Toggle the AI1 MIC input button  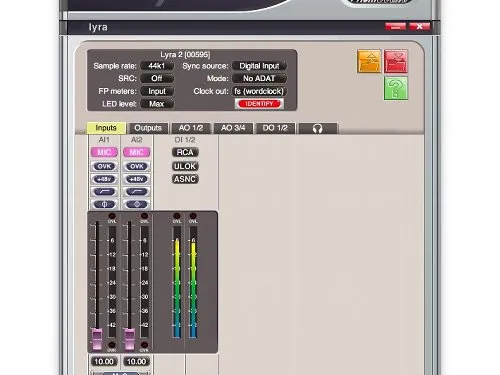point(104,152)
